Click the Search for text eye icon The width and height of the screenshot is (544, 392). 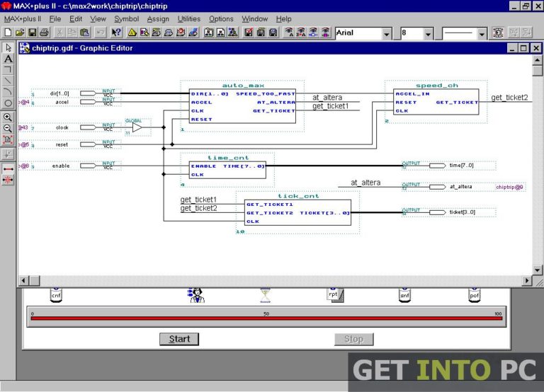tap(289, 33)
